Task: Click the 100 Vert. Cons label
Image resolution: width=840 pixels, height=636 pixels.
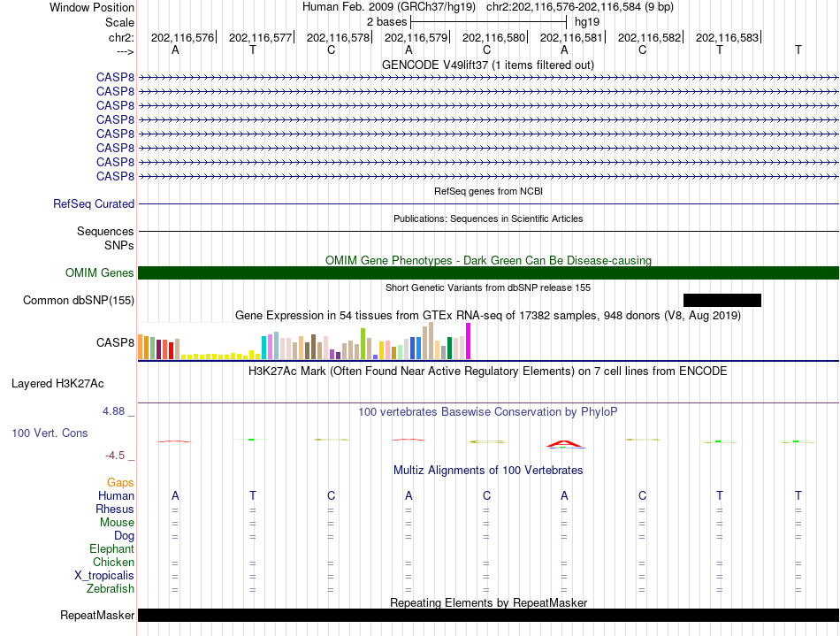Action: point(50,433)
